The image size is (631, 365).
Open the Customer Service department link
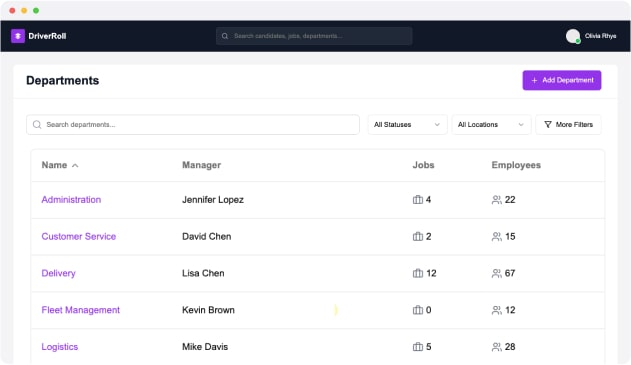click(78, 237)
